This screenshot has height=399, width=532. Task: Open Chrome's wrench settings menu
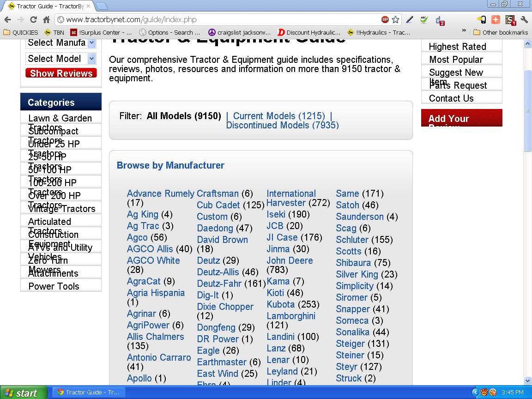(524, 20)
